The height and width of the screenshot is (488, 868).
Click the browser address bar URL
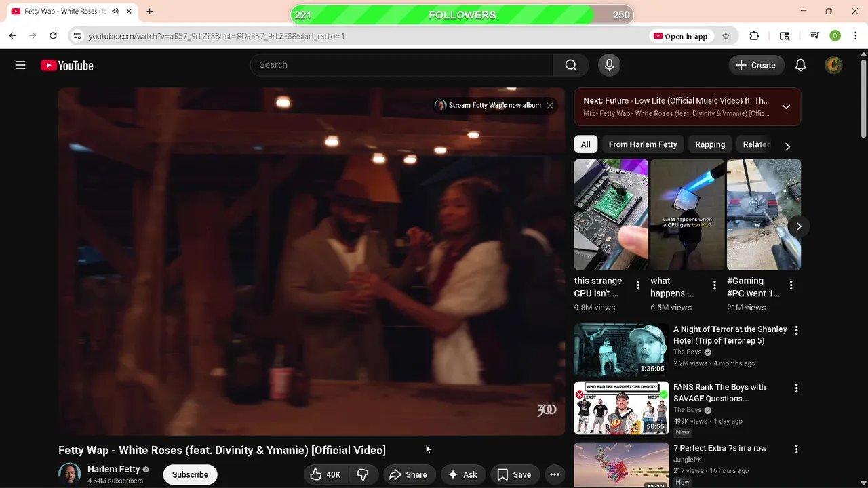[216, 36]
